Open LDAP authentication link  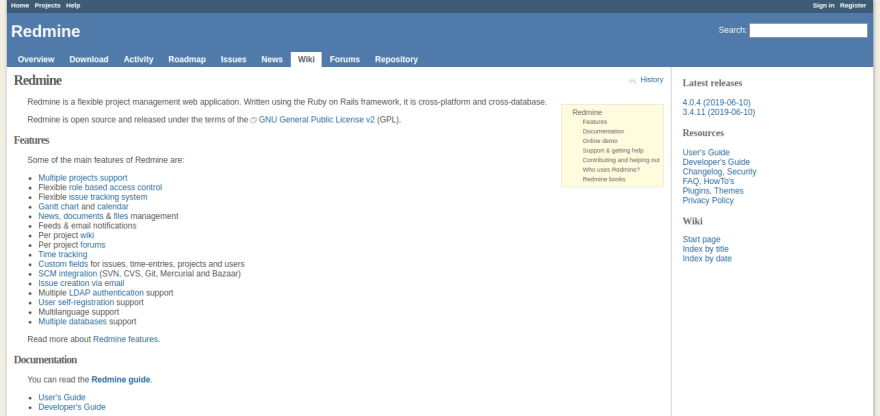click(x=107, y=292)
